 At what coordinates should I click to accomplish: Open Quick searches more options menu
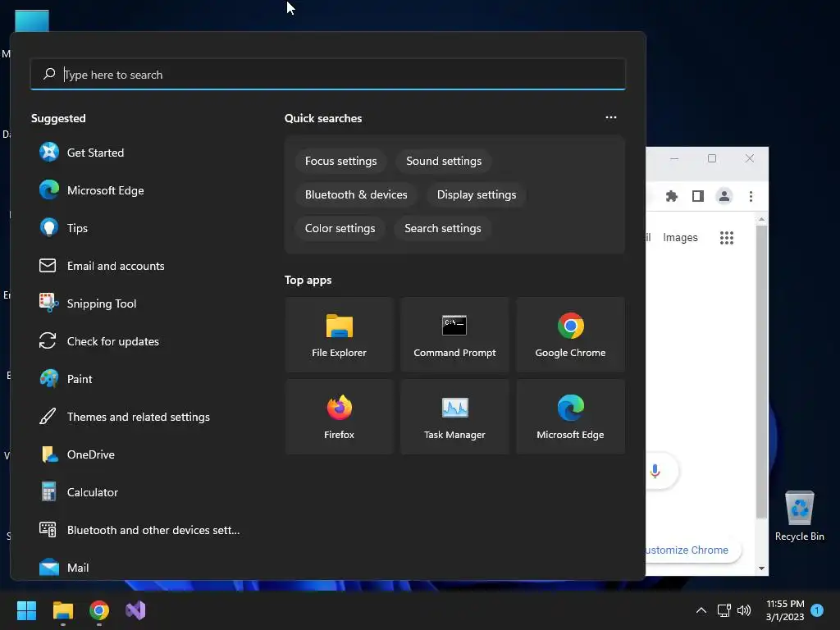click(610, 117)
